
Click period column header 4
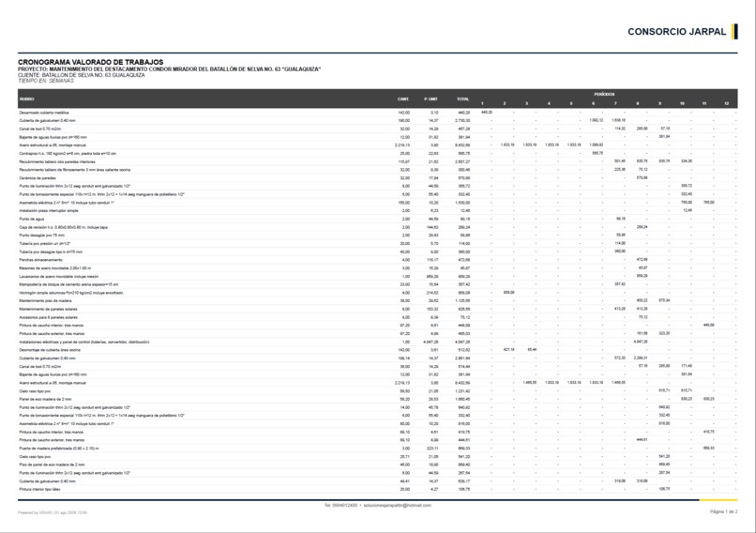pyautogui.click(x=549, y=103)
